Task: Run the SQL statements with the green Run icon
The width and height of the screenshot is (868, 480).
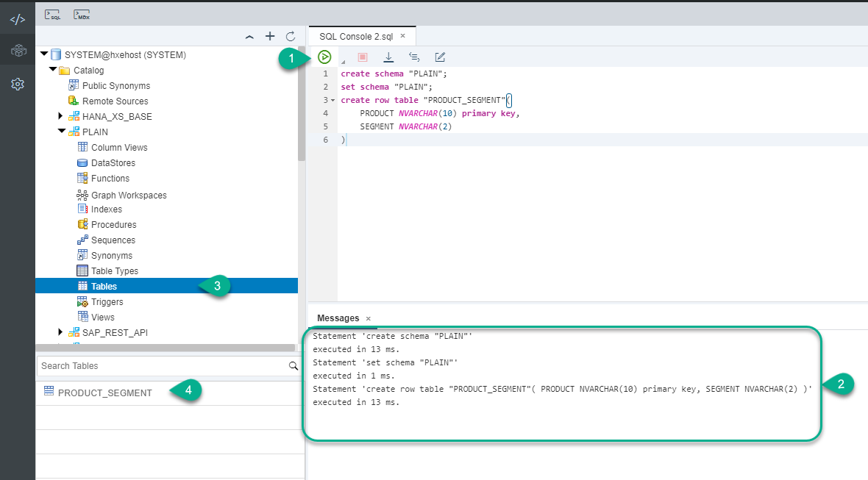Action: click(324, 57)
